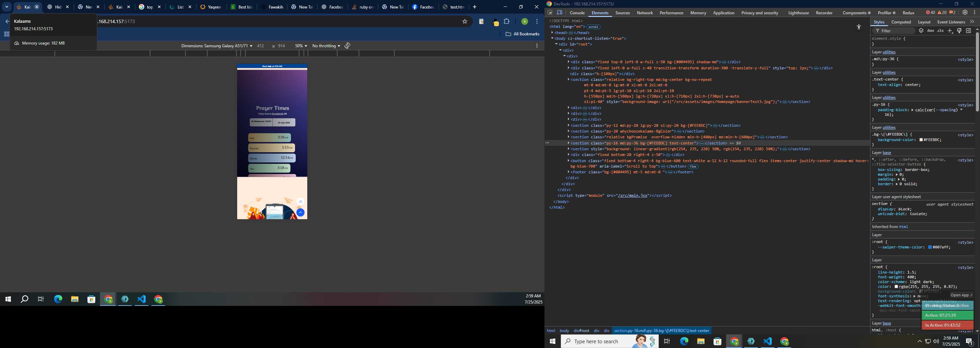Open DevTools settings gear
980x348 pixels.
[x=965, y=13]
